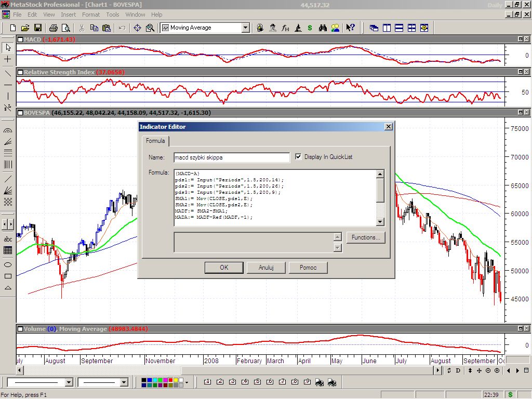
Task: Select the ellipse drawing tool
Action: coord(8,264)
